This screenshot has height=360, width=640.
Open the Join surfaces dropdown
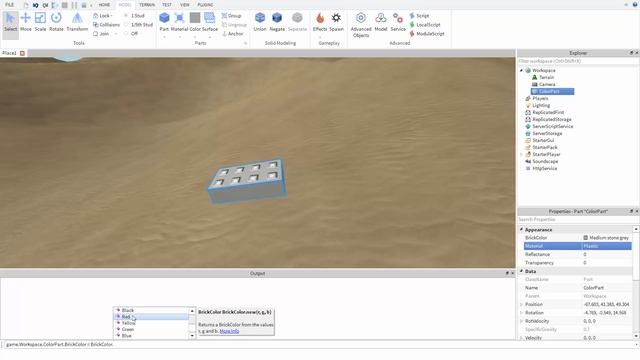pyautogui.click(x=105, y=33)
